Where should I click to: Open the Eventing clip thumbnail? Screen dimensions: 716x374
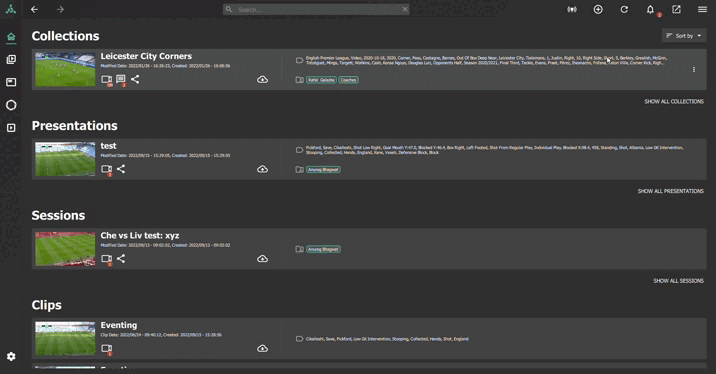point(65,338)
